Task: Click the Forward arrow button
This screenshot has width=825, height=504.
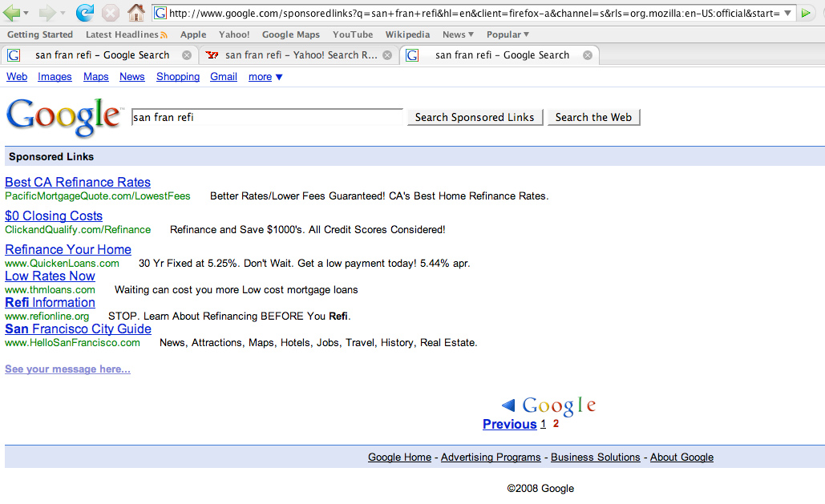Action: pyautogui.click(x=47, y=13)
